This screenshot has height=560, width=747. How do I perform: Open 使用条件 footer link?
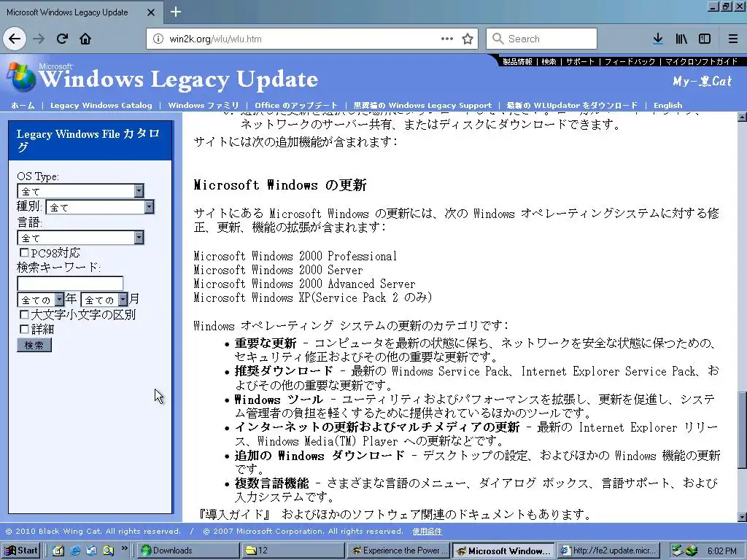[x=427, y=531]
